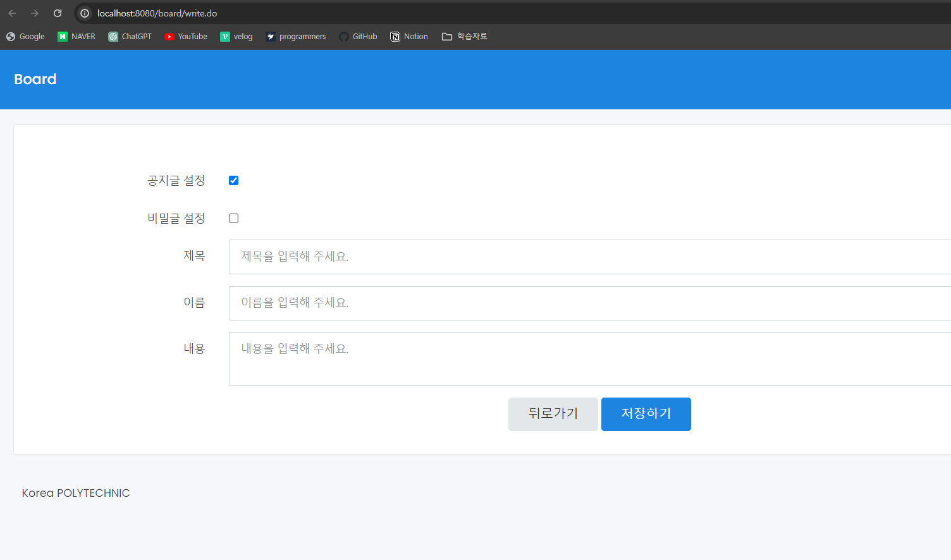Uncheck the 공지글 설정 checkbox
951x560 pixels.
(233, 181)
